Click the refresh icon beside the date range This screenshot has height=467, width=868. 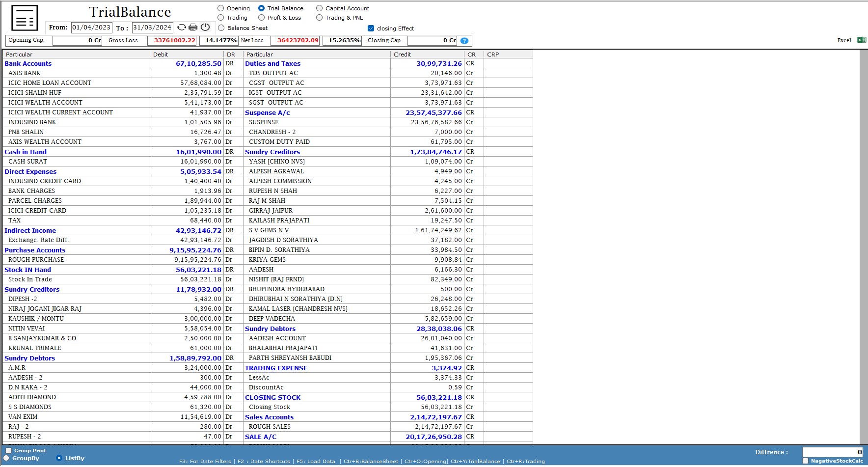[181, 27]
